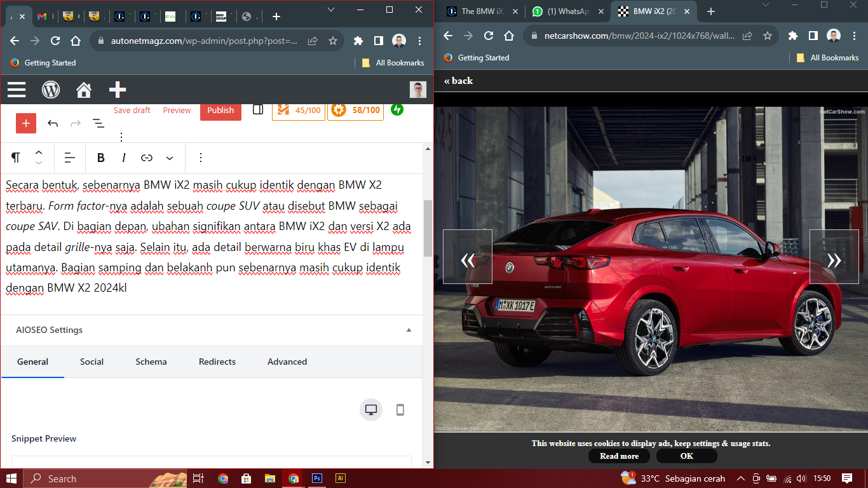The height and width of the screenshot is (488, 868).
Task: Open left Chrome three-dot menu
Action: 419,41
